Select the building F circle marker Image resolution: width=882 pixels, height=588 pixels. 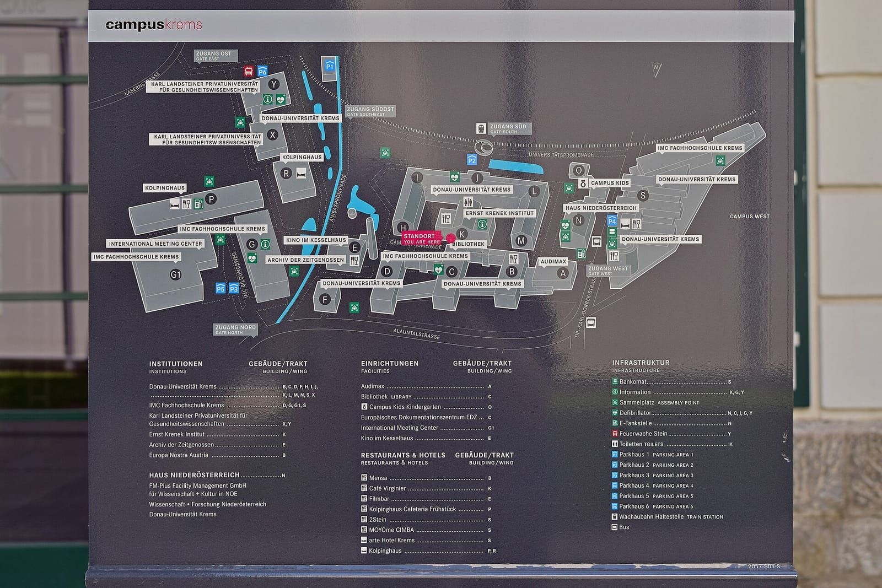(x=325, y=299)
